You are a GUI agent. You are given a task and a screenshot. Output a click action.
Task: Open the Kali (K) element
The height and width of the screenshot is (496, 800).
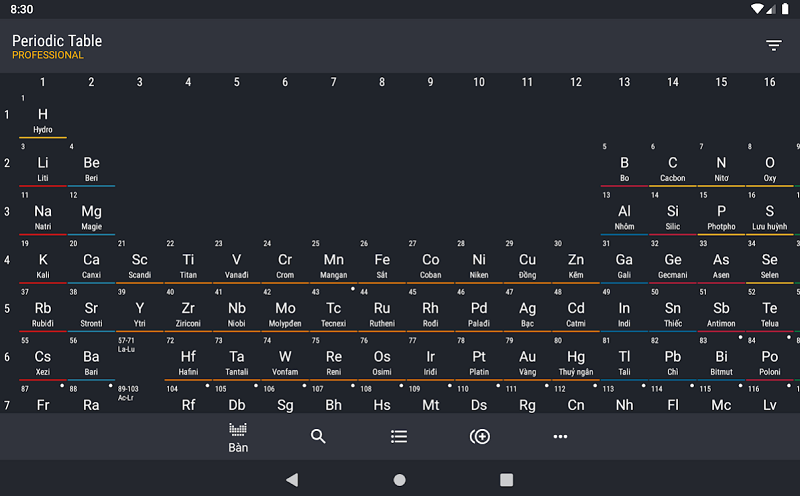tap(43, 261)
